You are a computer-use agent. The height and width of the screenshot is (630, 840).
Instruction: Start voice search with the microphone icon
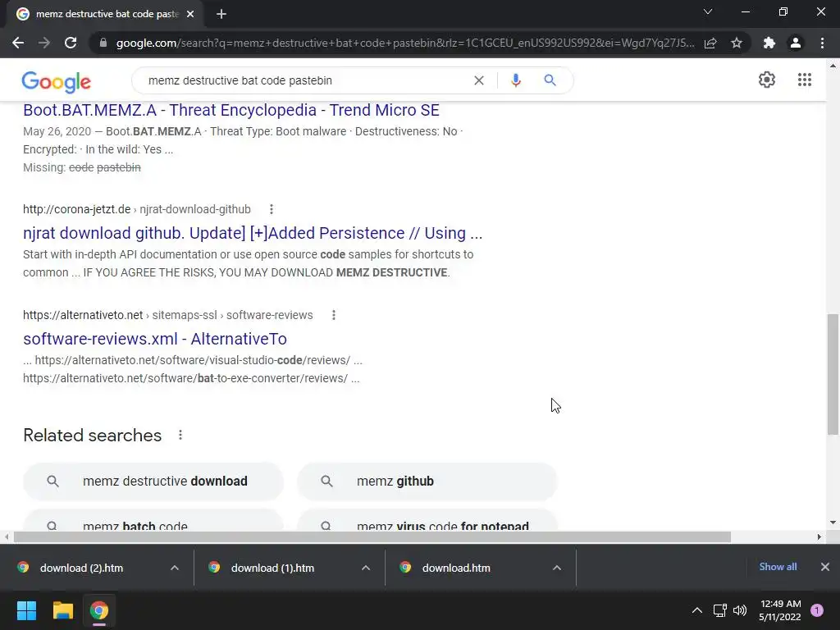[x=515, y=80]
